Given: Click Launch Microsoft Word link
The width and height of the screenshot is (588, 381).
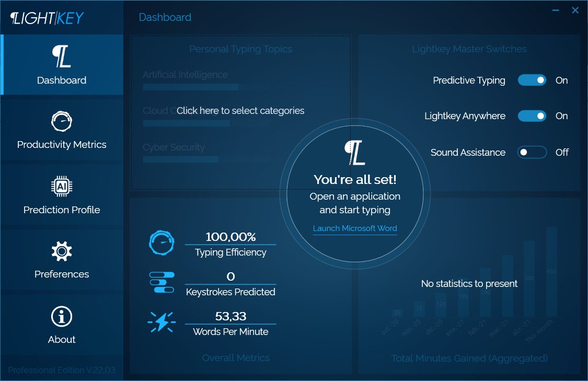Looking at the screenshot, I should point(355,228).
